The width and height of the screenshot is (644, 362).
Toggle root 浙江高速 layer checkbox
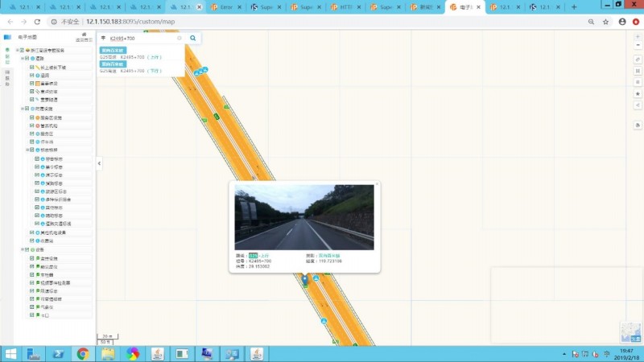coord(23,50)
